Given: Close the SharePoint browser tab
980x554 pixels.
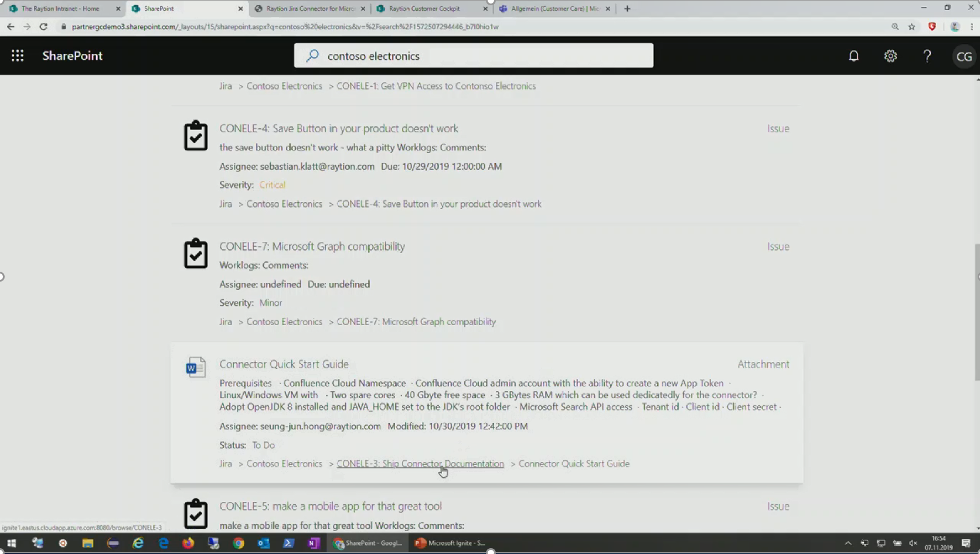Looking at the screenshot, I should (240, 9).
